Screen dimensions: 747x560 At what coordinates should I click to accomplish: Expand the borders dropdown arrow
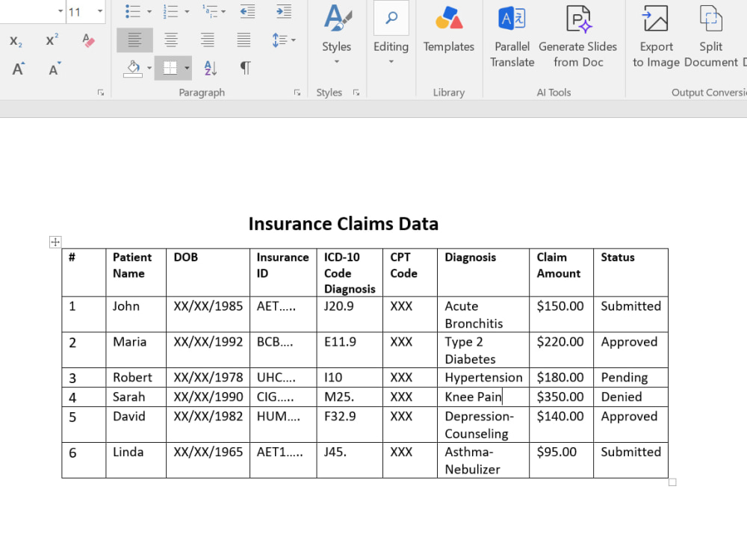click(187, 68)
